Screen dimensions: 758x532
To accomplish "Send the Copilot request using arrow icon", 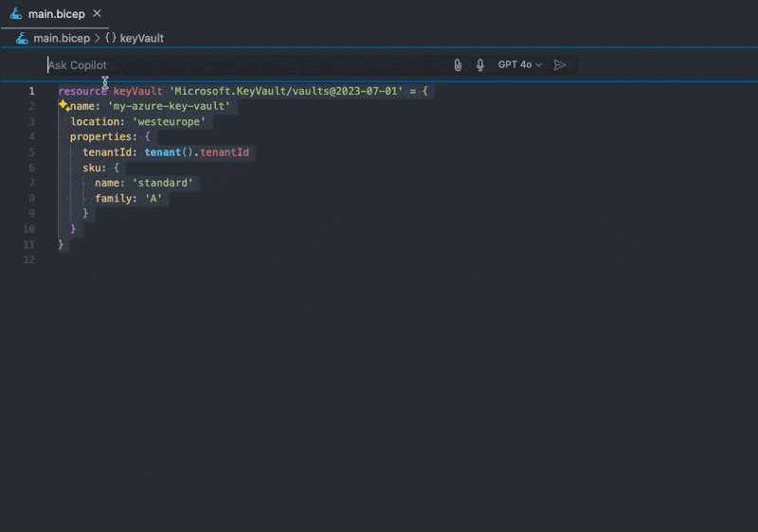I will 560,65.
